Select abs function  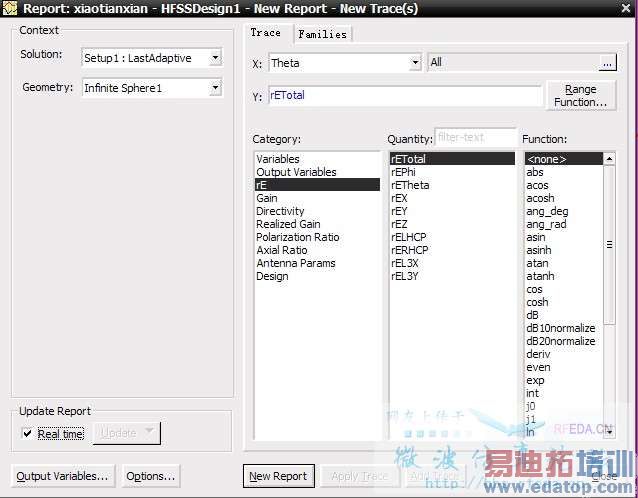[x=564, y=172]
